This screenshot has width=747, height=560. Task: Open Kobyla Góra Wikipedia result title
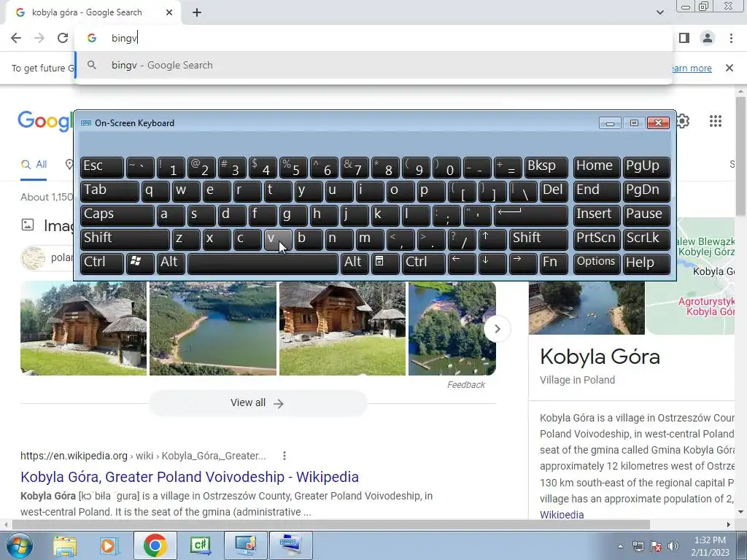coord(190,477)
